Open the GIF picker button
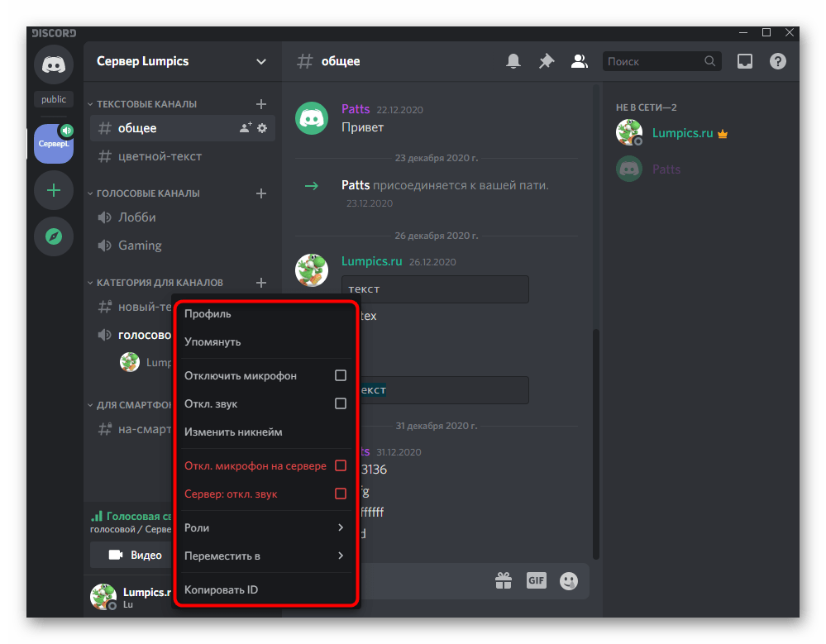Image resolution: width=826 pixels, height=644 pixels. point(537,580)
